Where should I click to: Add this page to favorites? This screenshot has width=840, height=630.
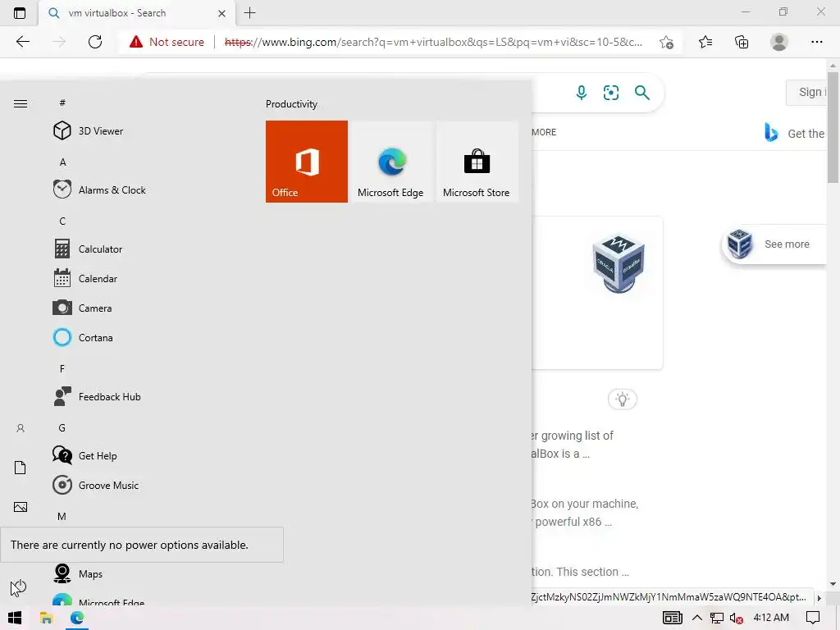666,42
